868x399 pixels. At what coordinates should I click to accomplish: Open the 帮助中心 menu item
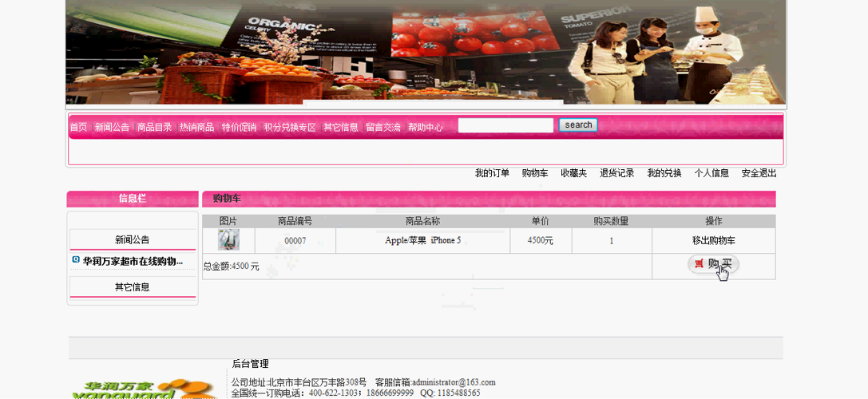click(x=426, y=128)
